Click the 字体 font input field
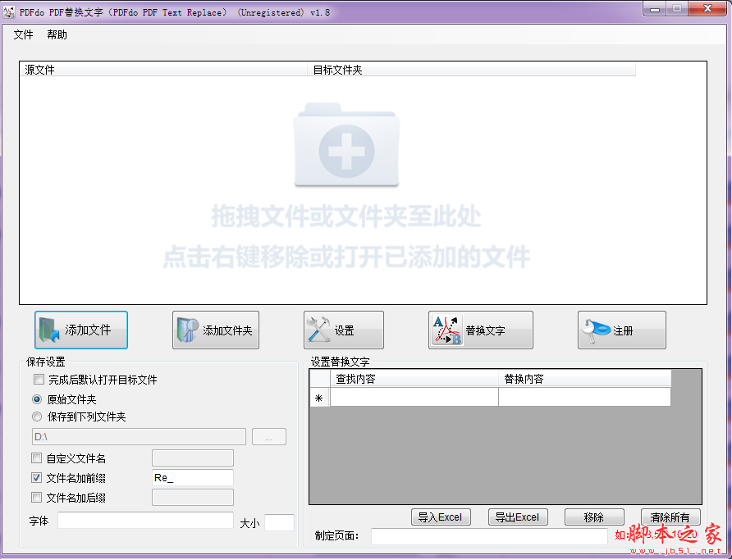Viewport: 732px width, 560px height. (x=145, y=521)
